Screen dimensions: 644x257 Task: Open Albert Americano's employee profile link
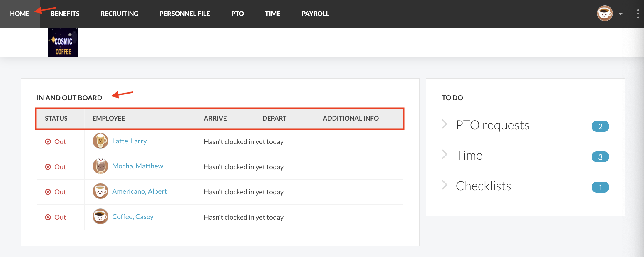(x=140, y=191)
